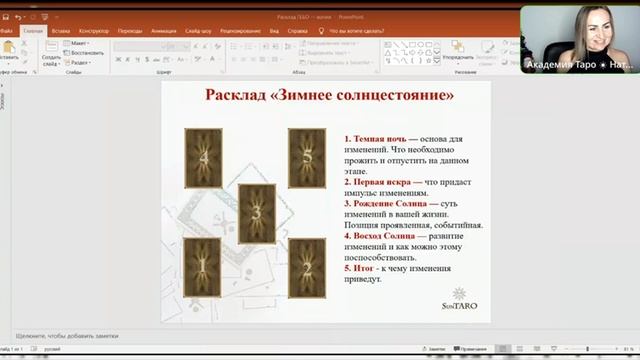
Task: Open the Раздел dropdown
Action: coord(78,63)
